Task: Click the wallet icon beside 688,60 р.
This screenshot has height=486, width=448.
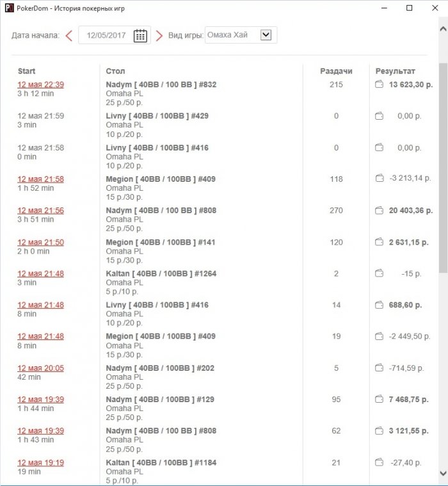Action: 379,305
